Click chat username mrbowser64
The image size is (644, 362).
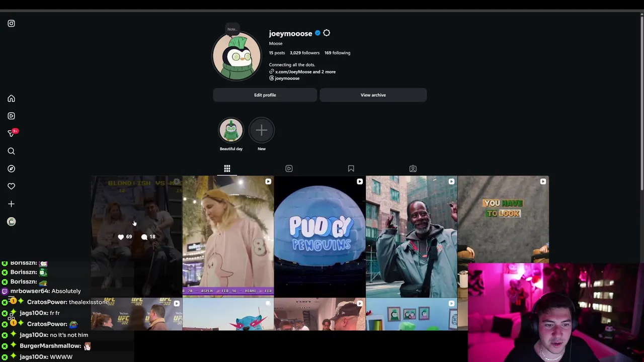(29, 291)
